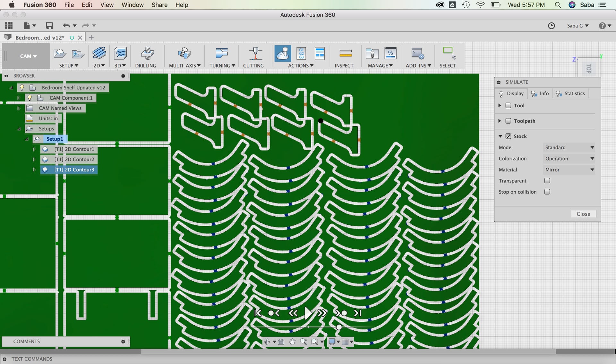Check the Transparent stock option

point(547,181)
